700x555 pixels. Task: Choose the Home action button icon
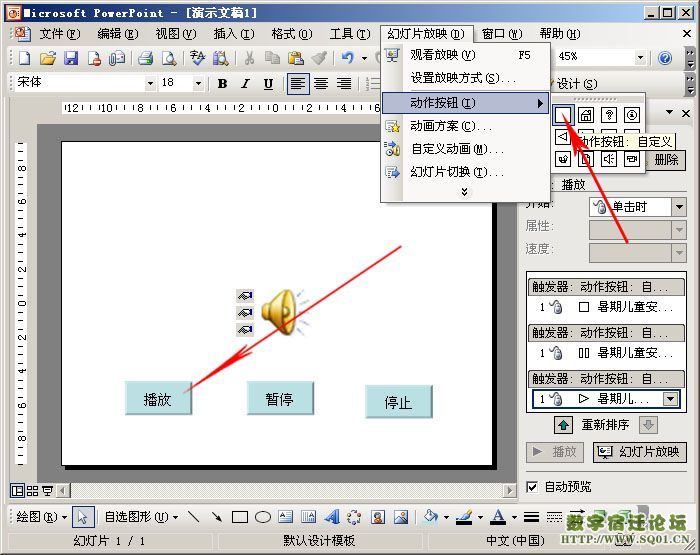586,115
